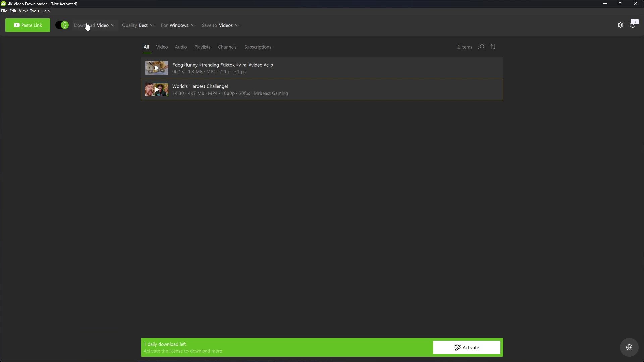644x362 pixels.
Task: Open the Help menu
Action: pyautogui.click(x=45, y=11)
